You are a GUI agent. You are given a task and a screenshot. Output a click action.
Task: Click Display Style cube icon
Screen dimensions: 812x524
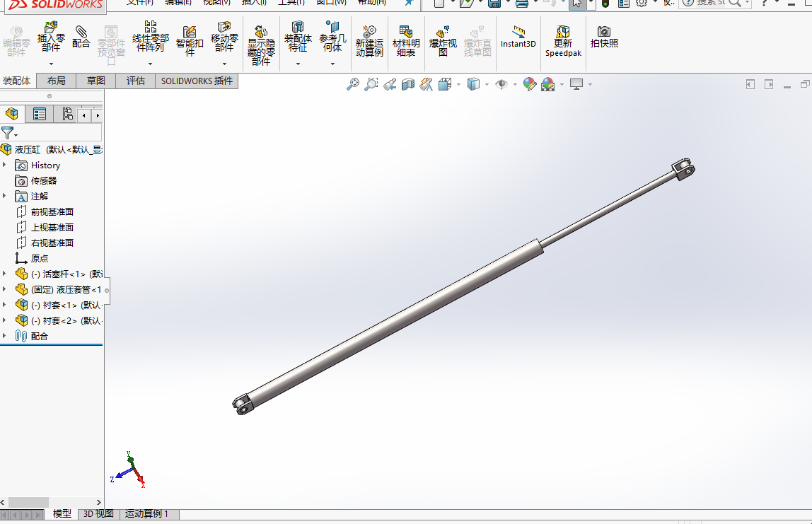[x=473, y=84]
